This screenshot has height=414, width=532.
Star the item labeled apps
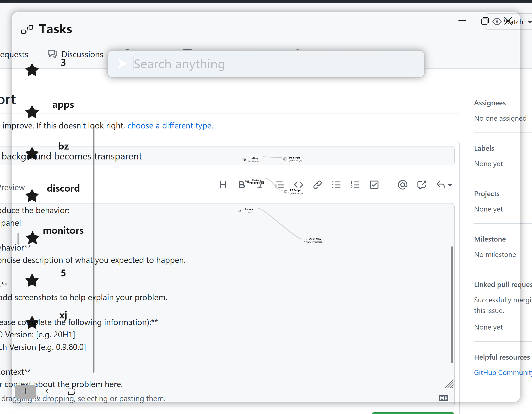[x=32, y=112]
